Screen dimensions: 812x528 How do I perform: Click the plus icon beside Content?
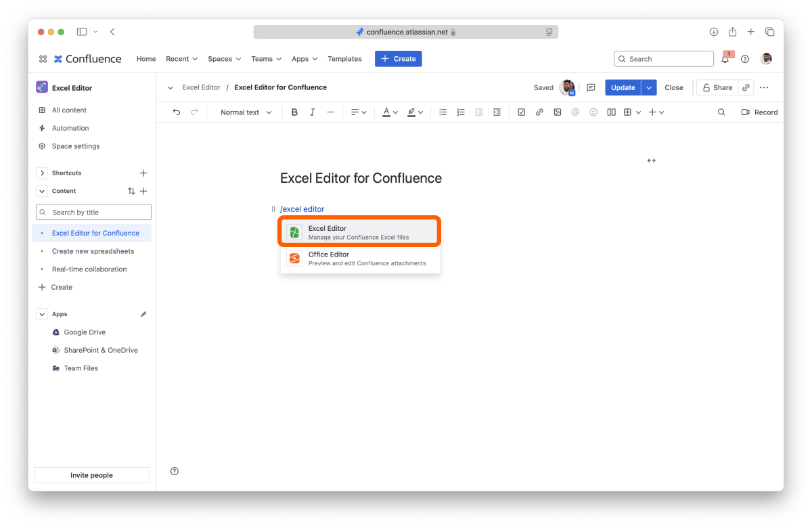(143, 191)
